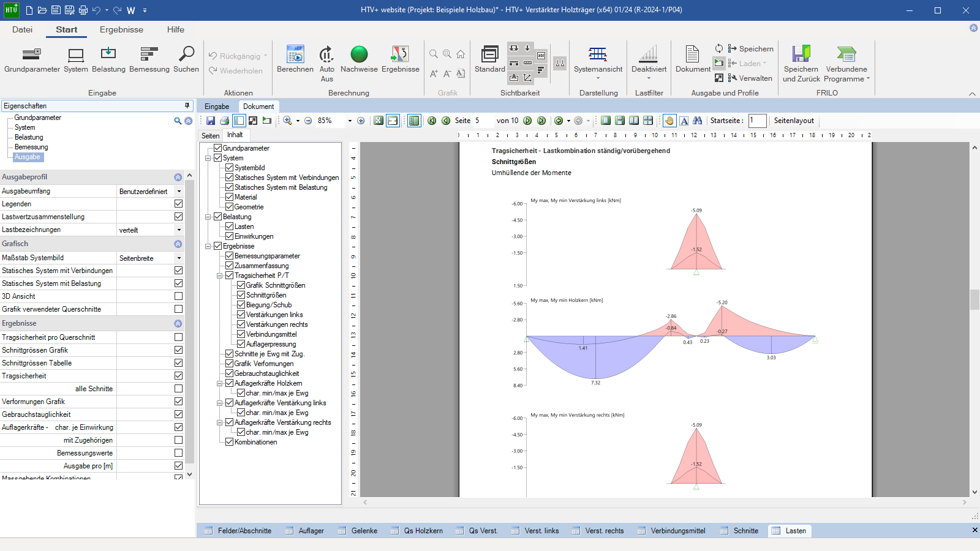Select Bemessung in the Eigenschaften tree
980x551 pixels.
tap(31, 147)
